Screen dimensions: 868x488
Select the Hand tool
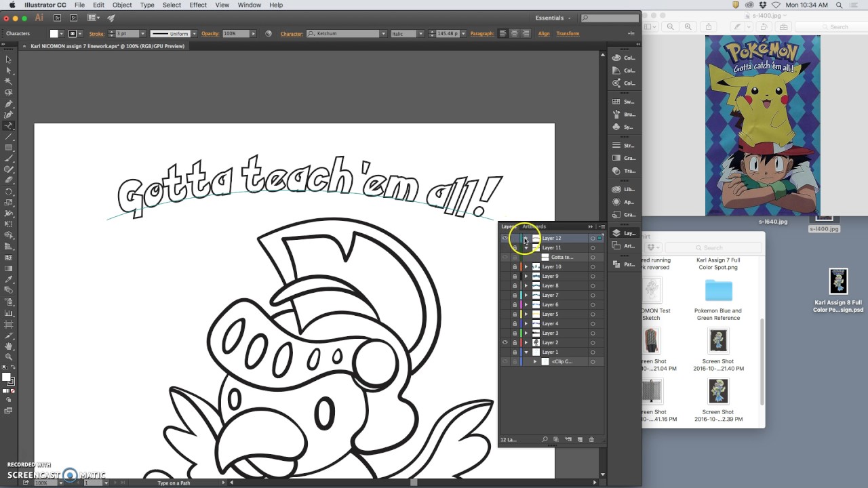point(9,346)
